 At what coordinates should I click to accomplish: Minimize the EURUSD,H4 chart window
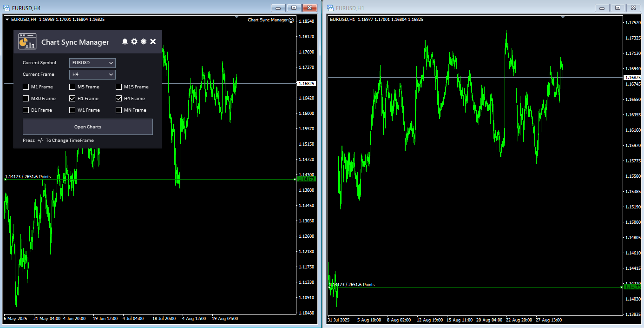coord(278,7)
